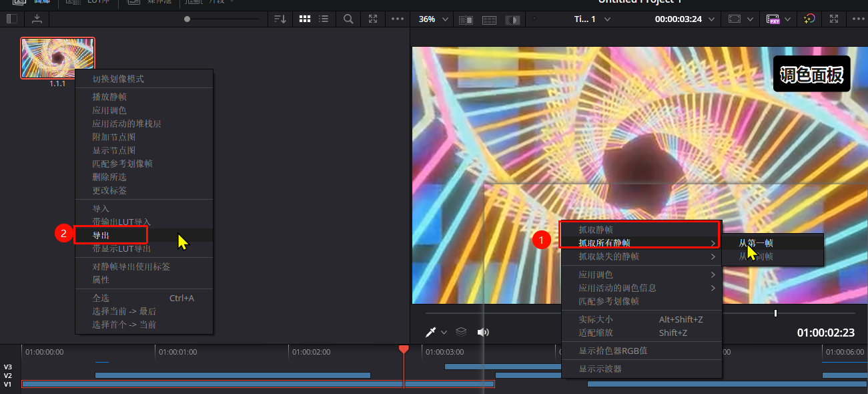The height and width of the screenshot is (394, 868).
Task: Click the layers stack icon below viewer
Action: click(461, 332)
